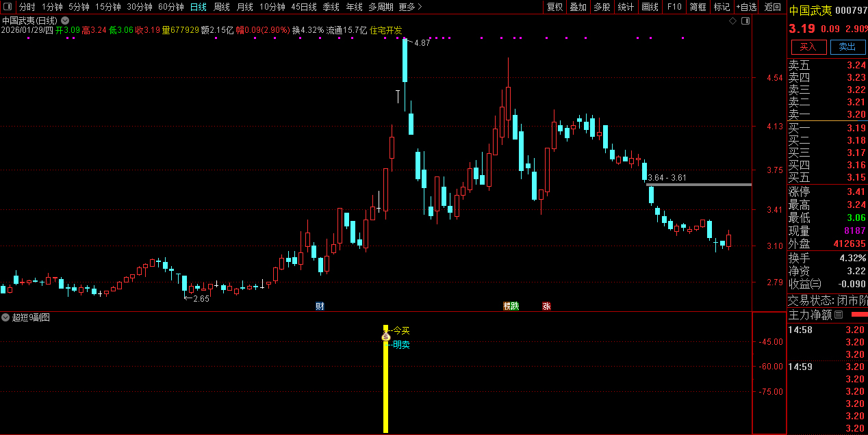The height and width of the screenshot is (435, 868).
Task: Expand the 更多 periods menu
Action: point(410,7)
